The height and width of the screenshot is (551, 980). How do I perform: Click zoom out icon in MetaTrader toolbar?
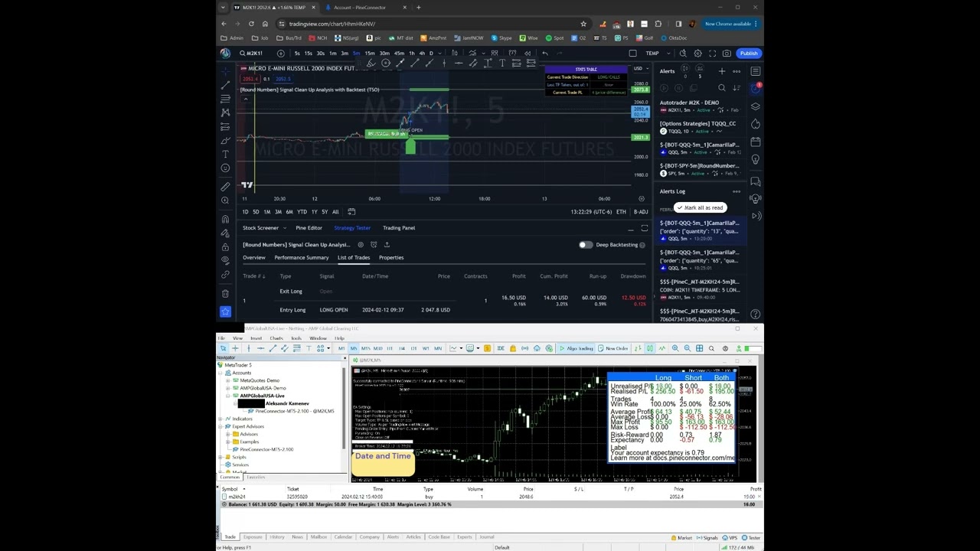point(687,349)
